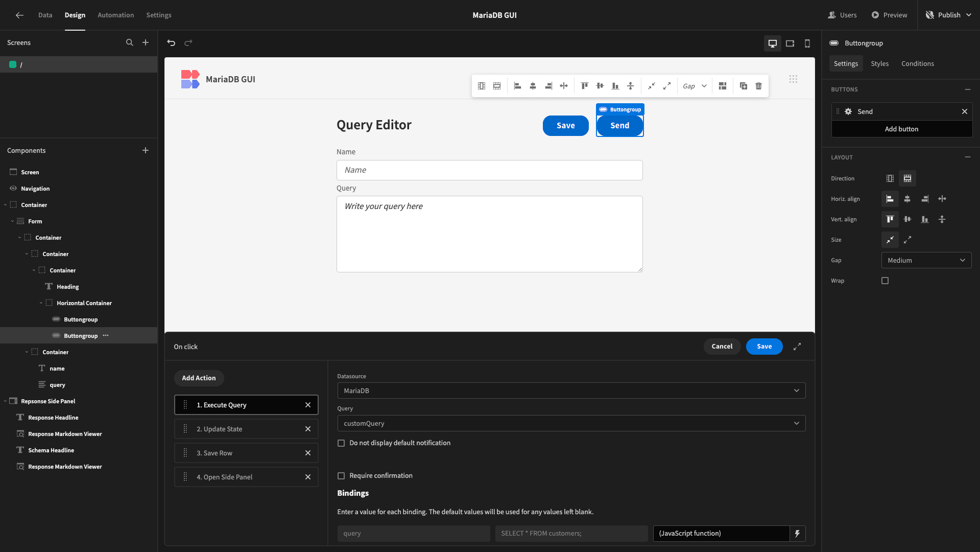The height and width of the screenshot is (552, 980).
Task: Search screens with the magnifier icon
Action: (130, 42)
